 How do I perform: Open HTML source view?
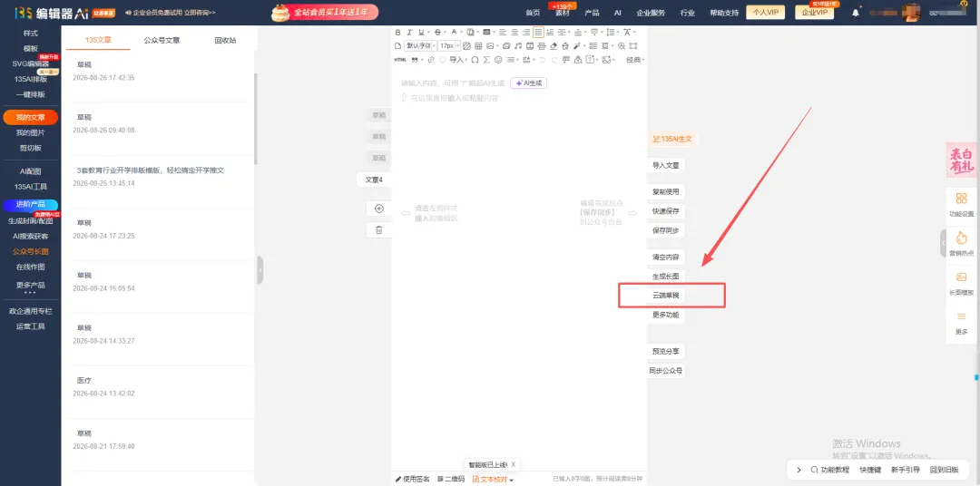coord(400,60)
